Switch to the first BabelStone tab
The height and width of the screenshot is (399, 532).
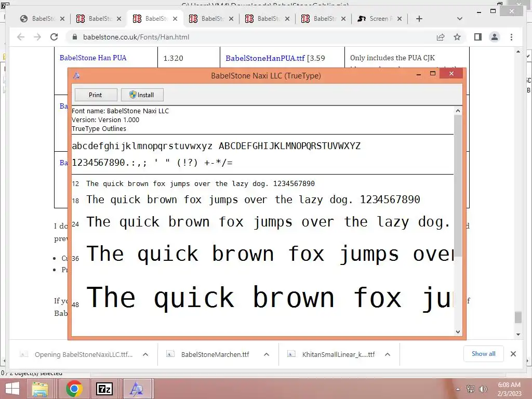point(43,19)
